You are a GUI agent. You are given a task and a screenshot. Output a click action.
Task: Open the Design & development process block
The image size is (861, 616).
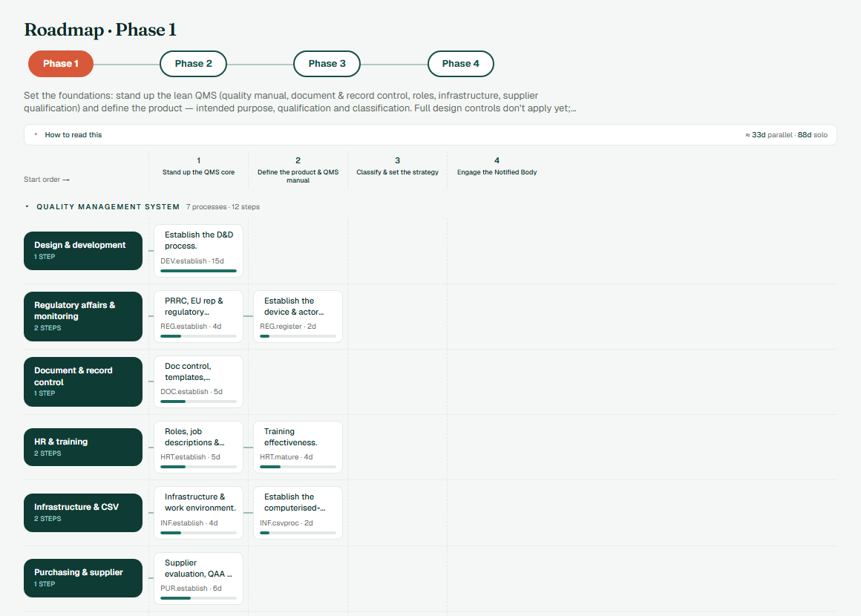point(83,251)
